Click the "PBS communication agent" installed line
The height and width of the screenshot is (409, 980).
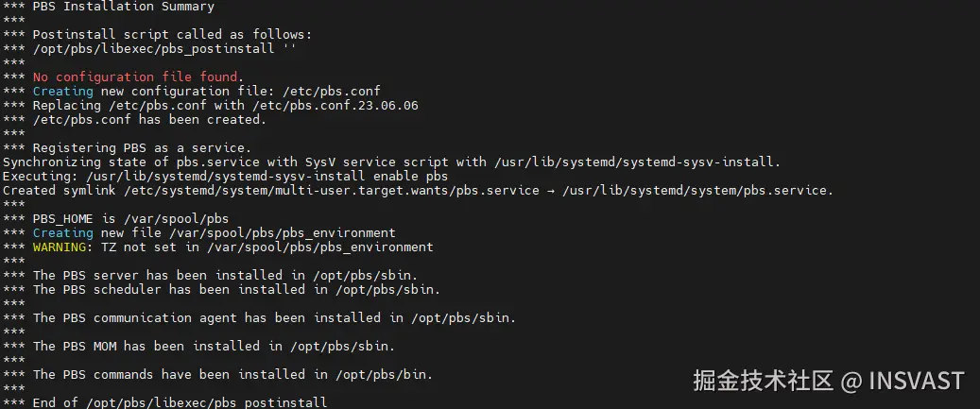[x=274, y=317]
